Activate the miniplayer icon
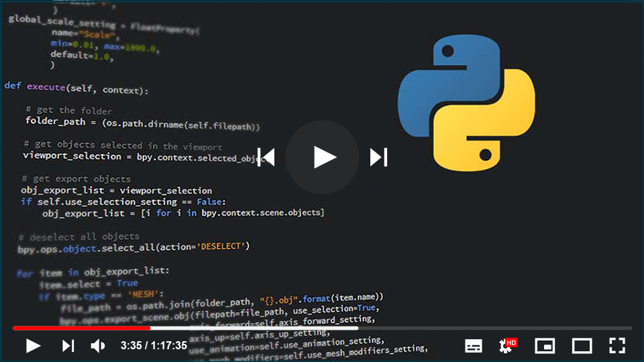The height and width of the screenshot is (362, 644). 545,346
